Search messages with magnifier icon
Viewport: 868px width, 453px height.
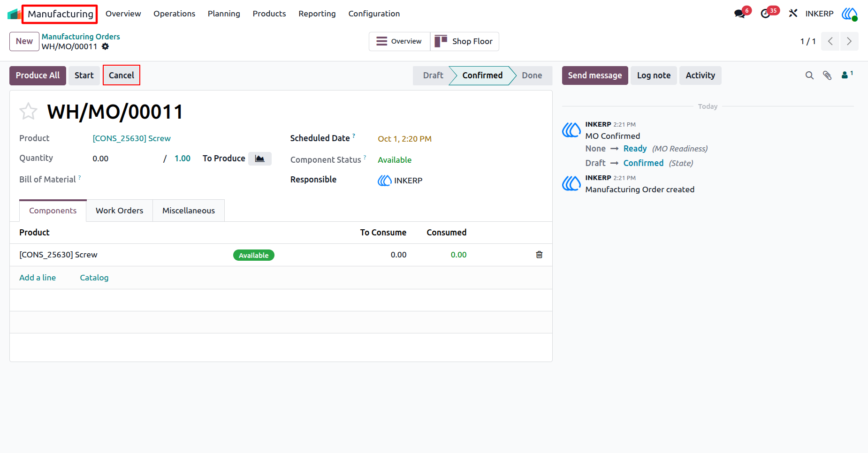pos(809,75)
